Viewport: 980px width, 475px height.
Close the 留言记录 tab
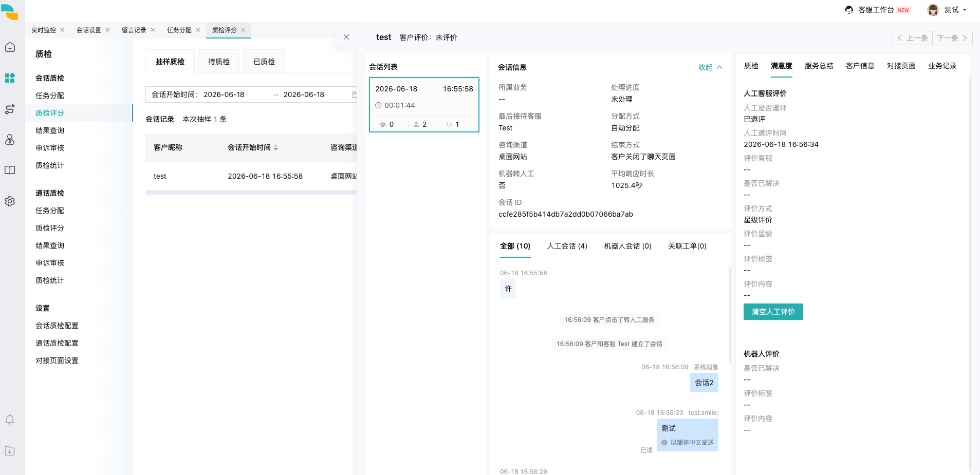(153, 30)
